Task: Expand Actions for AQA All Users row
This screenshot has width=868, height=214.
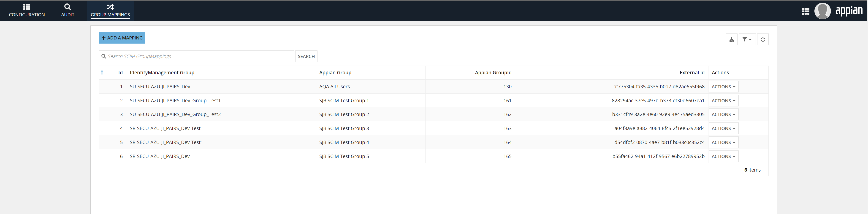Action: pyautogui.click(x=723, y=87)
